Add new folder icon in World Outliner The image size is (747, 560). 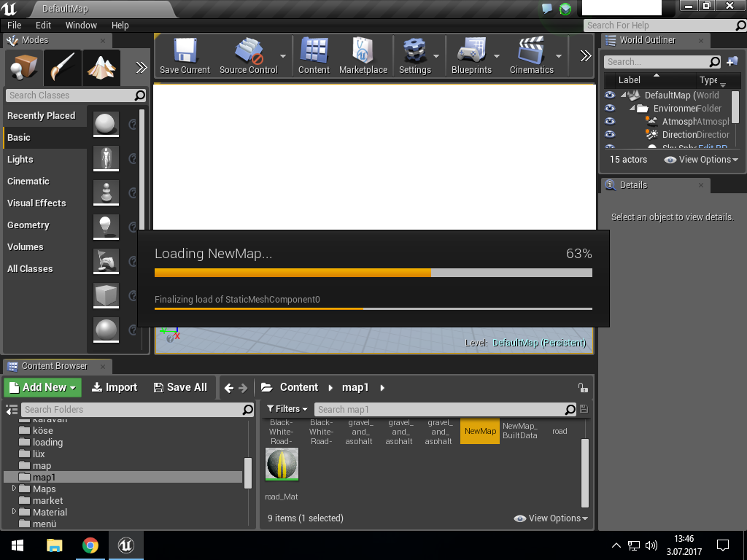tap(732, 62)
